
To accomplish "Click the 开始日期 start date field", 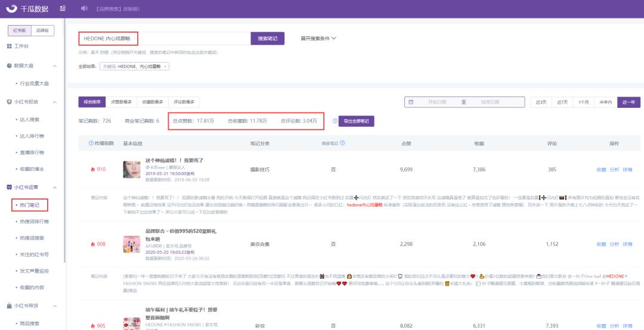I will click(437, 102).
